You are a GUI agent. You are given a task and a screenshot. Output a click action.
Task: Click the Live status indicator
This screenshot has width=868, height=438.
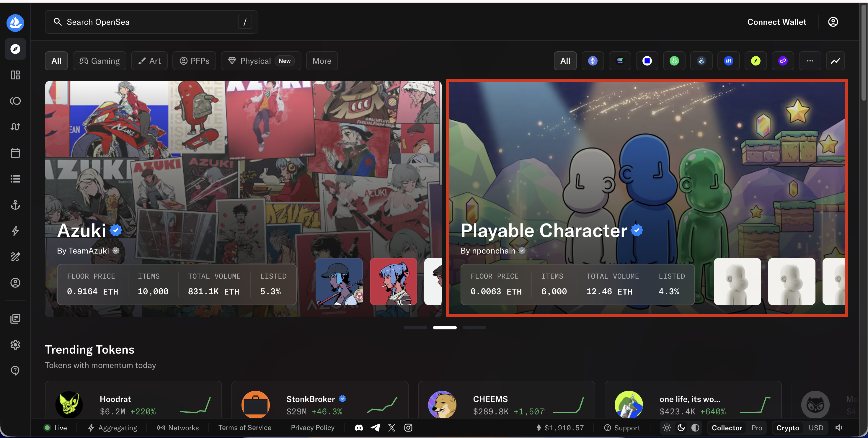click(x=56, y=428)
